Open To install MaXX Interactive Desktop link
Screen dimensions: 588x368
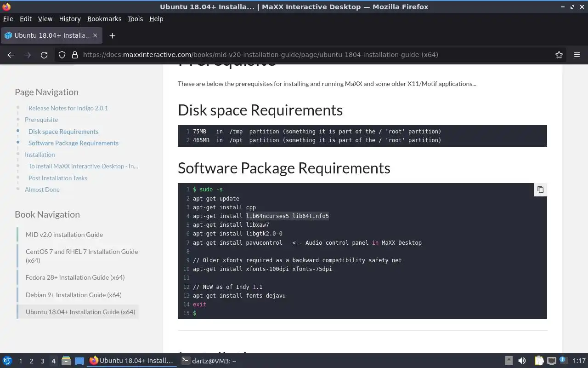[83, 166]
